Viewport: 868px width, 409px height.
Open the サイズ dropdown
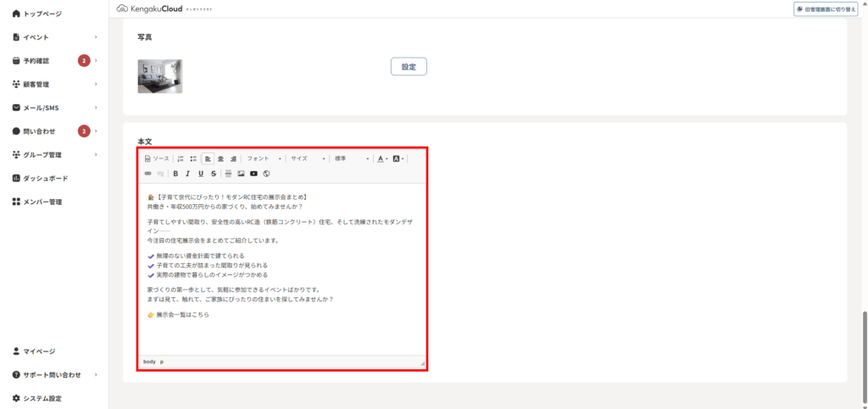308,158
